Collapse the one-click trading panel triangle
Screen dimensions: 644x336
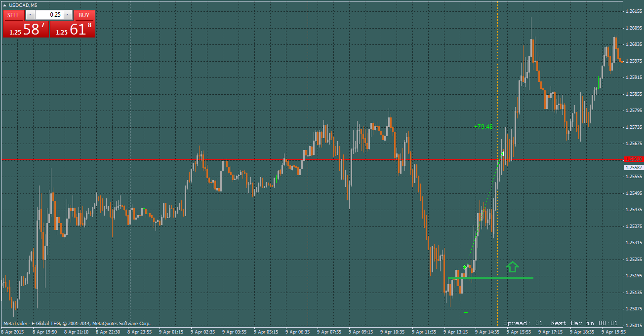tap(5, 5)
